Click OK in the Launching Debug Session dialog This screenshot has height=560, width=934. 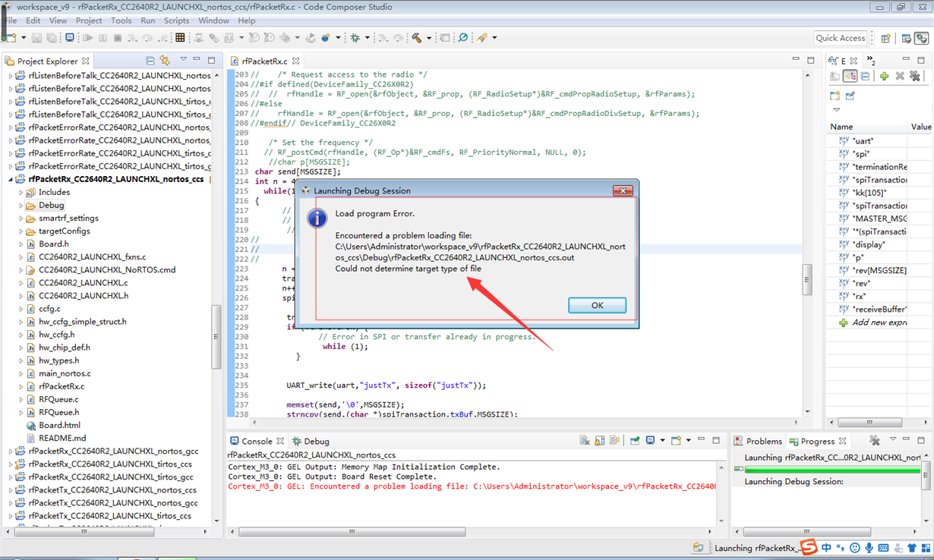[597, 305]
